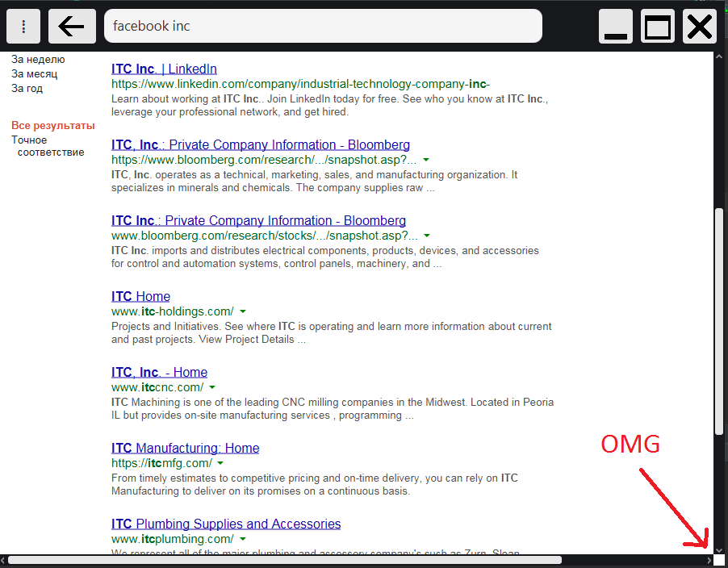Select 'Все результаты' filter
The height and width of the screenshot is (568, 728).
point(53,125)
